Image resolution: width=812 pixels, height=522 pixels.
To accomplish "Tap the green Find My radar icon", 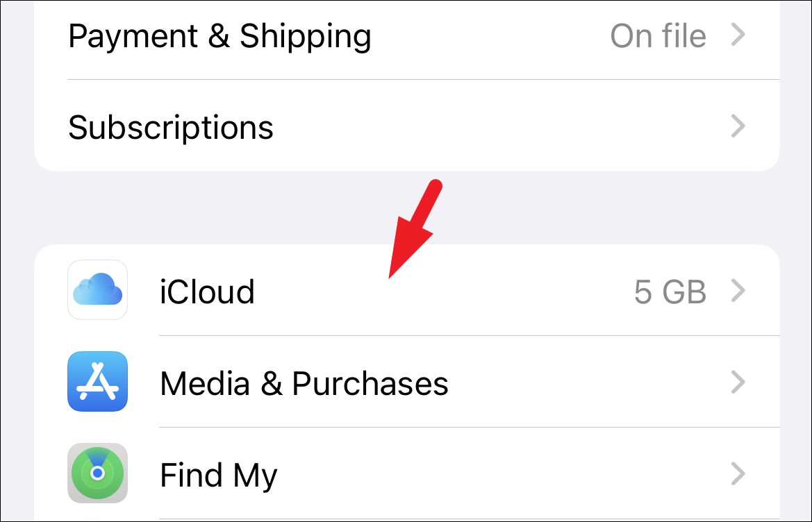I will (x=97, y=473).
